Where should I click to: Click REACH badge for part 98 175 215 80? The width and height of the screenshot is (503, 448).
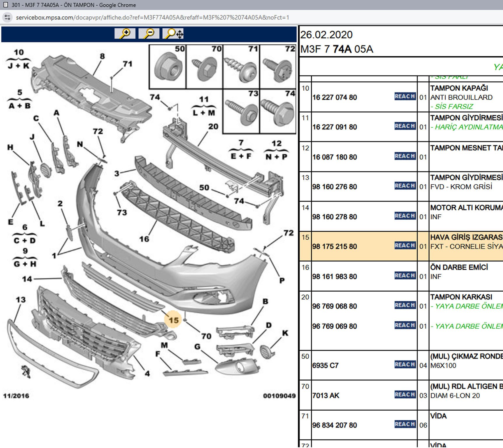(405, 246)
